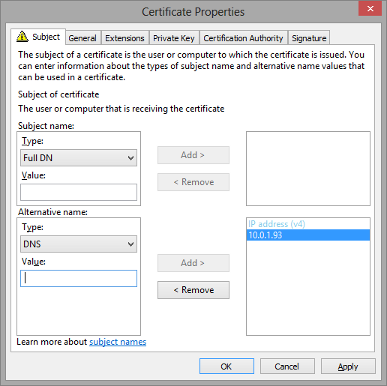Viewport: 387px width, 386px height.
Task: Click Add next to Subject name
Action: (193, 155)
